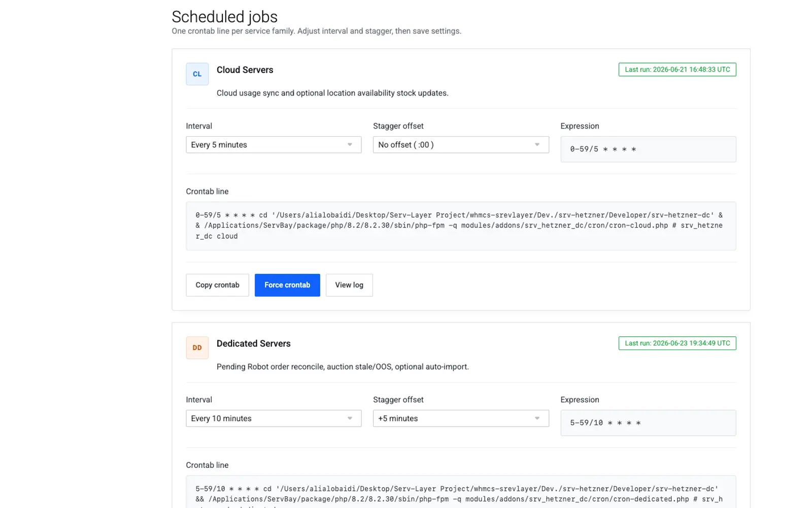Click 'Last run: 2026-06-23 19:34:49 UTC' badge
This screenshot has width=812, height=508.
pyautogui.click(x=677, y=343)
